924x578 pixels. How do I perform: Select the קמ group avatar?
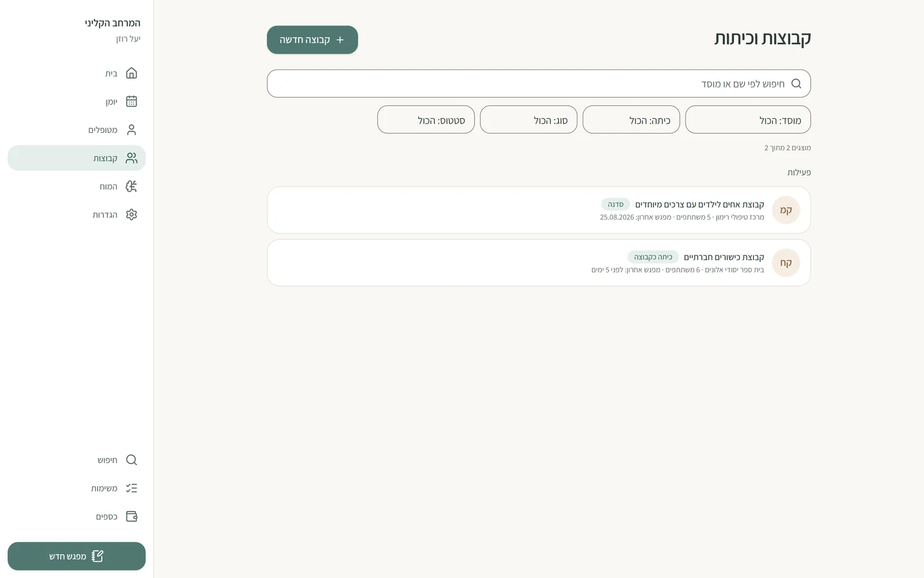pyautogui.click(x=786, y=210)
